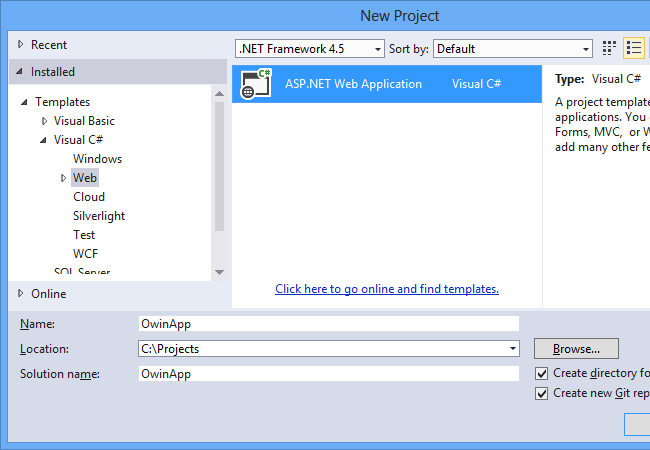Collapse the Visual C# tree node
This screenshot has width=650, height=450.
point(44,140)
